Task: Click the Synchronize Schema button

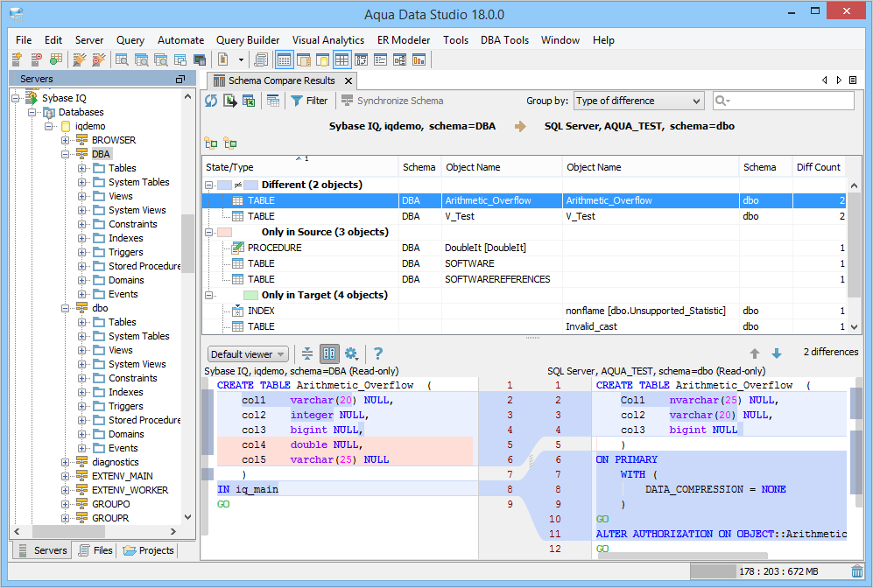Action: [x=392, y=101]
